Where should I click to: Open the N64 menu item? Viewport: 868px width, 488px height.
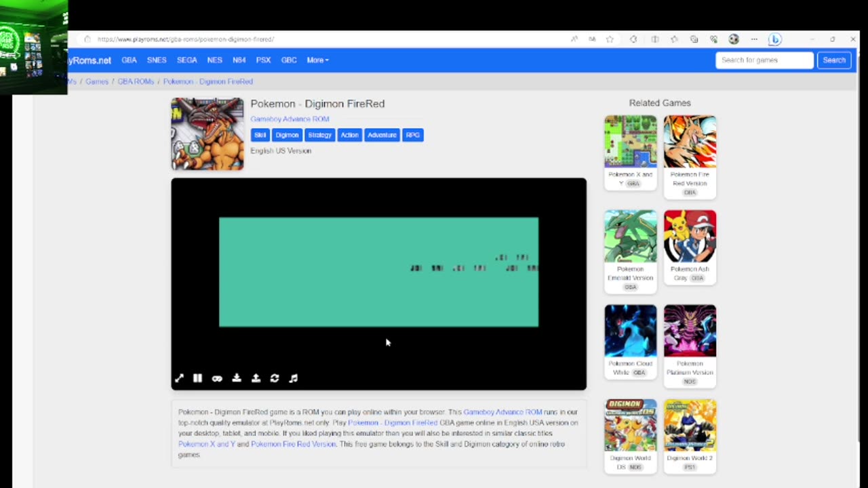point(239,60)
